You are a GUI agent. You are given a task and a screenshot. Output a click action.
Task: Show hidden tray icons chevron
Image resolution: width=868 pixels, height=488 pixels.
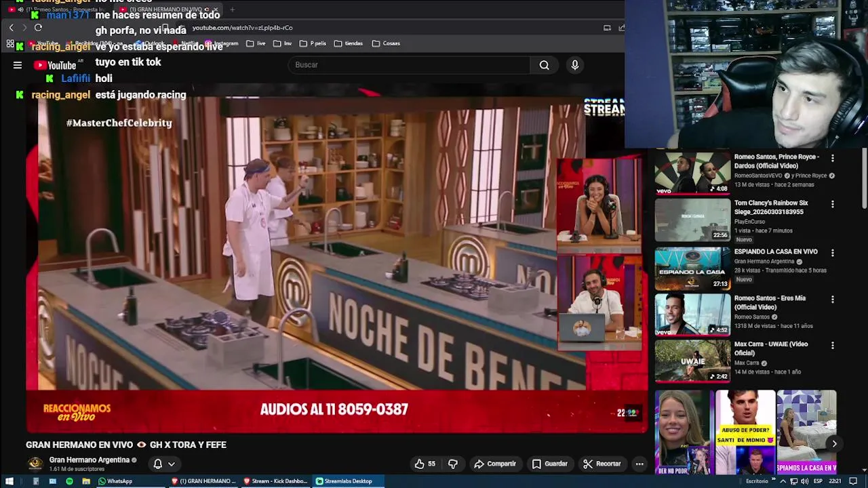point(783,481)
